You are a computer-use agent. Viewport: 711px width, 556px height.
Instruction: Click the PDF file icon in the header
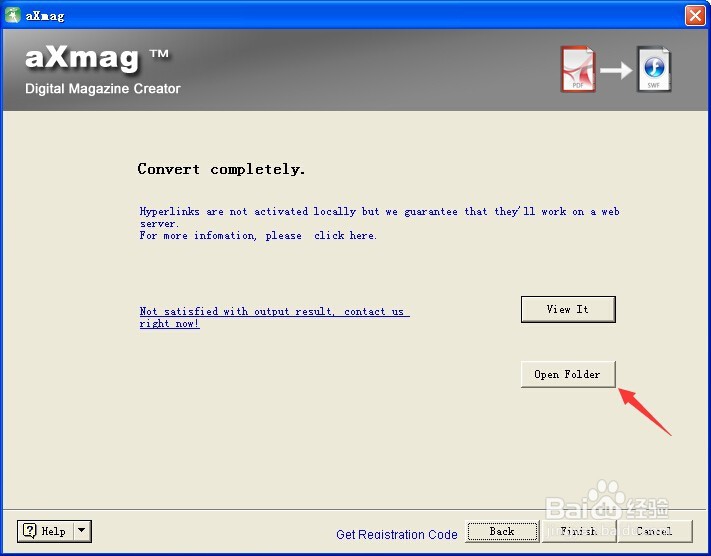pyautogui.click(x=578, y=69)
